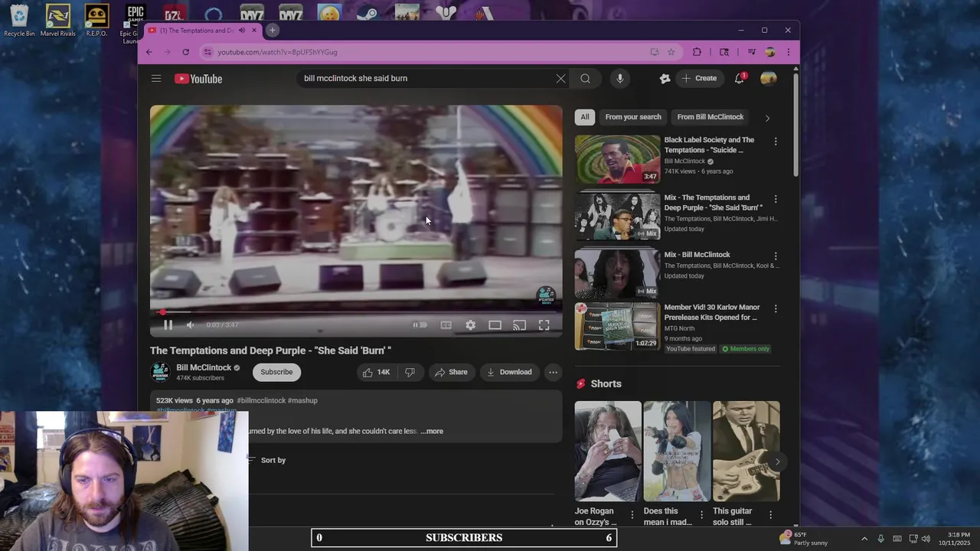The height and width of the screenshot is (551, 980).
Task: Click the browser back button
Action: (149, 52)
